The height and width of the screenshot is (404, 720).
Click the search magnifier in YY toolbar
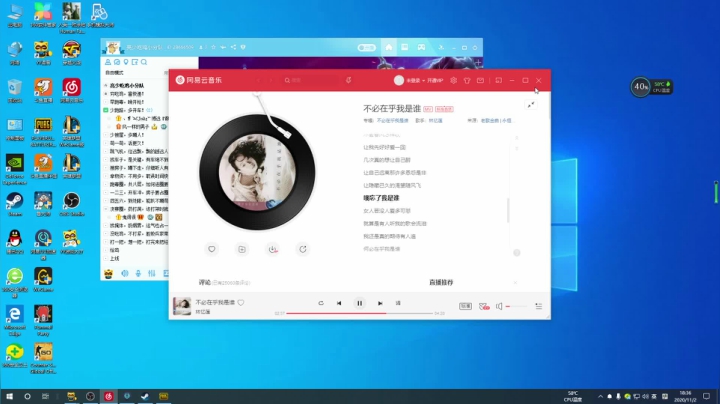pyautogui.click(x=144, y=62)
